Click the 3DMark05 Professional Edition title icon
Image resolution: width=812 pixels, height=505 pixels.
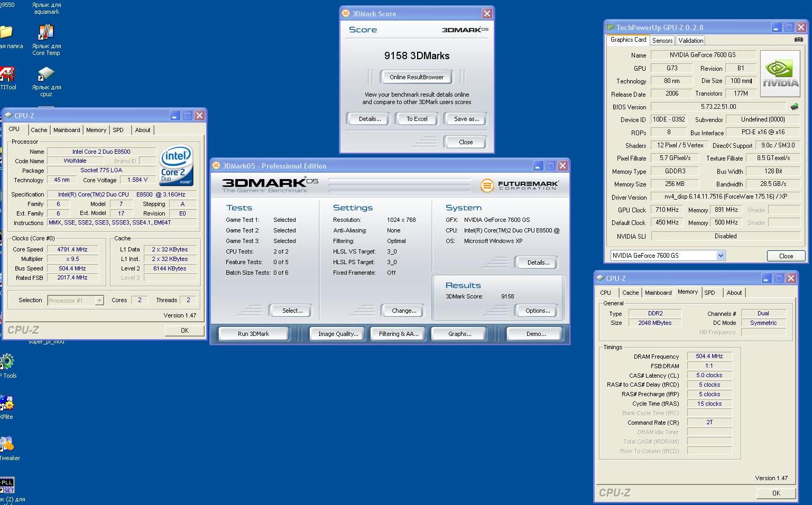(x=216, y=165)
